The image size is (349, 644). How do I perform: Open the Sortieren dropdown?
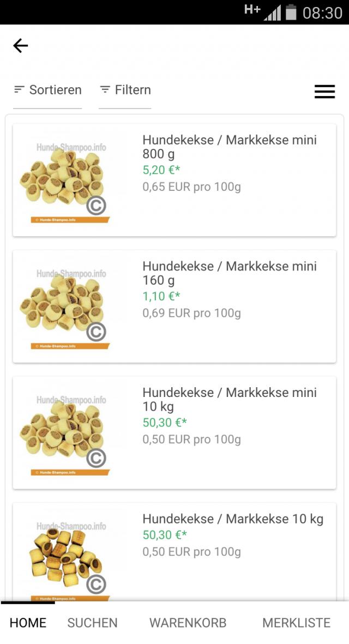click(x=47, y=90)
